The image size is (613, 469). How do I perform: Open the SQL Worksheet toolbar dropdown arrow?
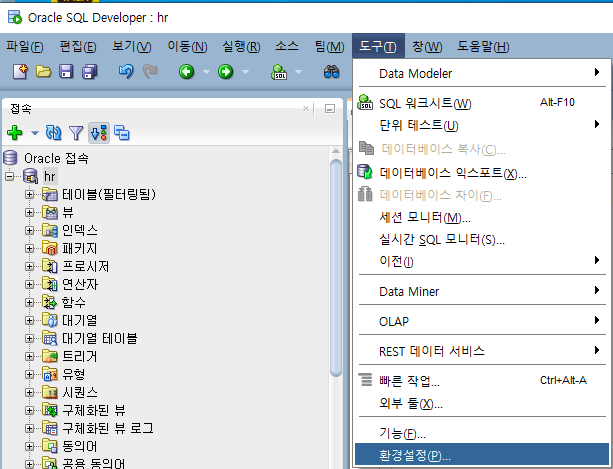pos(298,72)
